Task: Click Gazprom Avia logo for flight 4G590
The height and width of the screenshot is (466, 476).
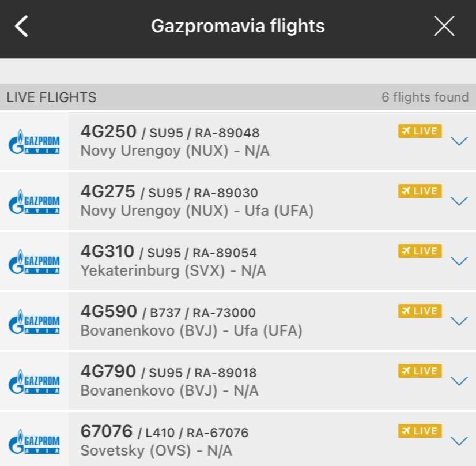Action: pyautogui.click(x=35, y=322)
